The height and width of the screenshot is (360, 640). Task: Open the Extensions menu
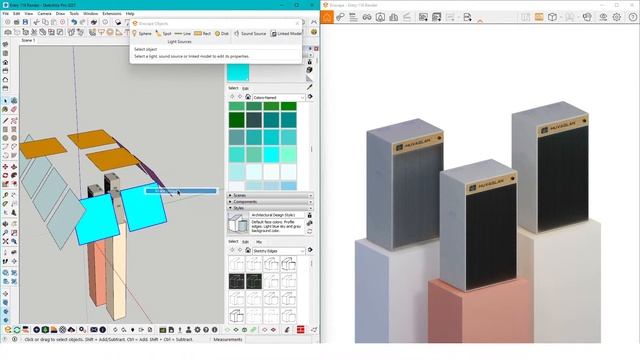tap(112, 13)
